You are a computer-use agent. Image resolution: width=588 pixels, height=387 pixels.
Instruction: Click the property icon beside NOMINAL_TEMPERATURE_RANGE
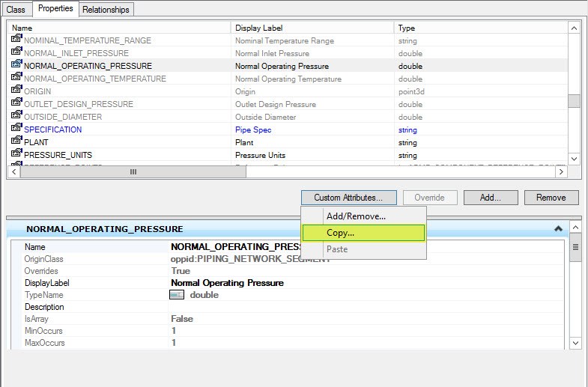click(x=16, y=40)
